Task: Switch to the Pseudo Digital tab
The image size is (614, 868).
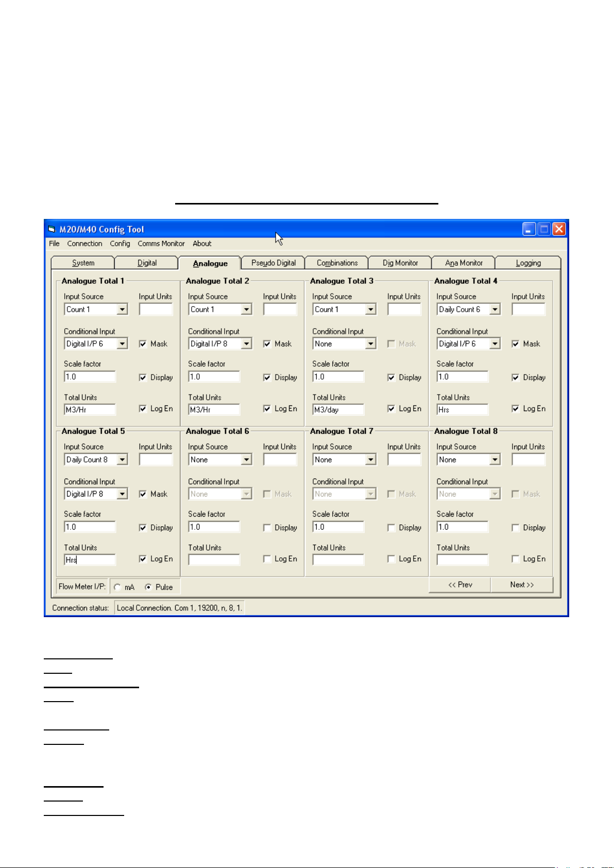Action: (274, 263)
